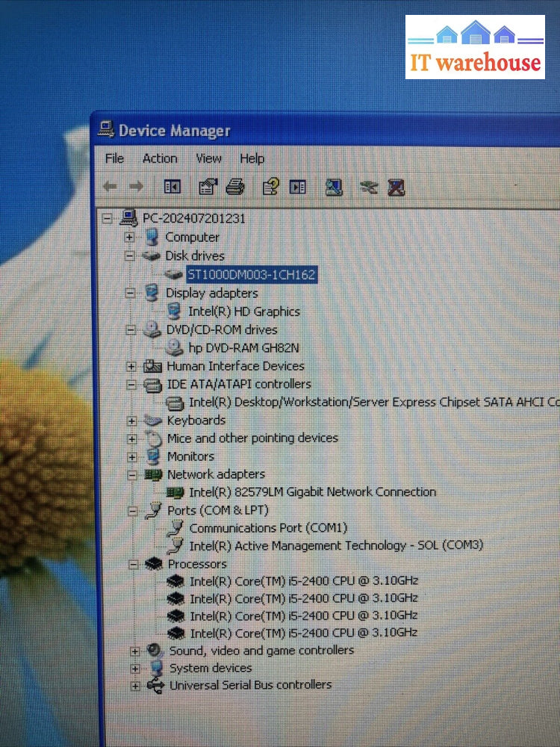
Task: Click the Help question-mark toolbar icon
Action: pyautogui.click(x=271, y=187)
